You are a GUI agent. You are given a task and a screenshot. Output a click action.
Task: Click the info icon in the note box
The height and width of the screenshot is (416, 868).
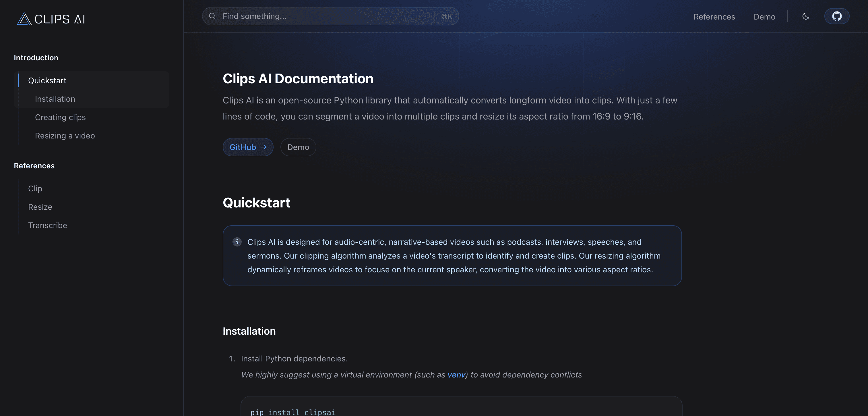(237, 242)
